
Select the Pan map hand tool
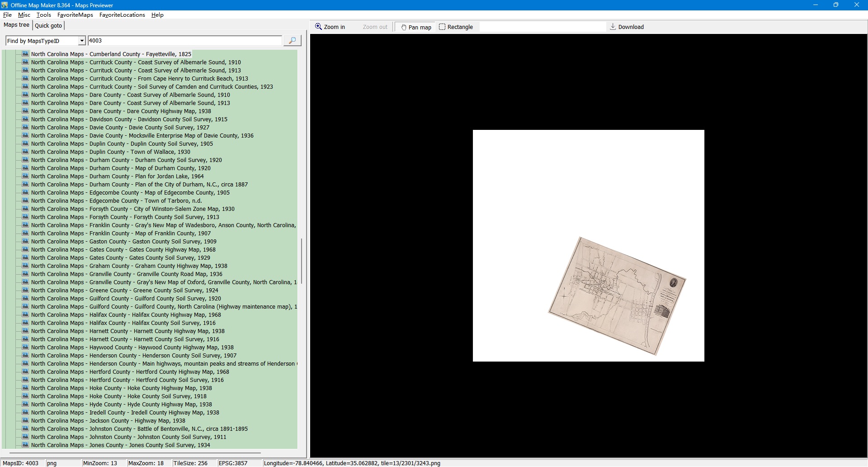(x=404, y=27)
